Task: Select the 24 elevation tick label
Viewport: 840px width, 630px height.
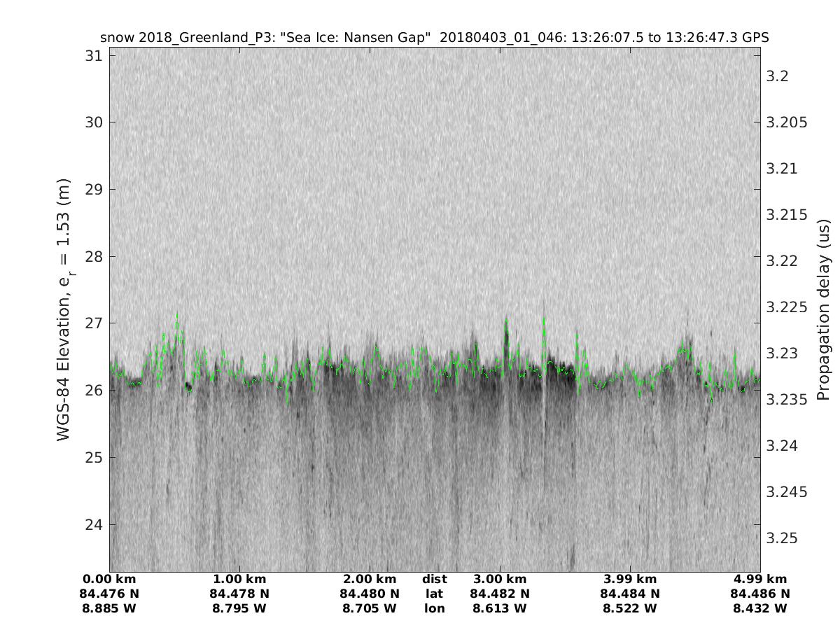Action: [94, 524]
